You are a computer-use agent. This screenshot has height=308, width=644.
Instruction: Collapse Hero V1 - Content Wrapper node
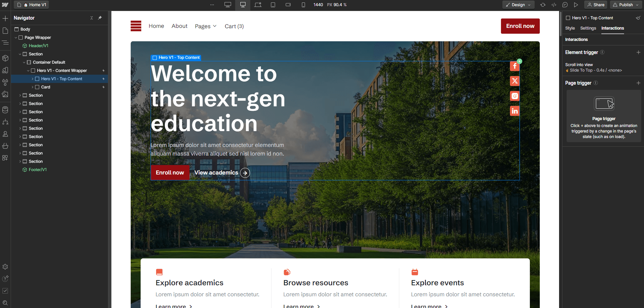tap(28, 71)
